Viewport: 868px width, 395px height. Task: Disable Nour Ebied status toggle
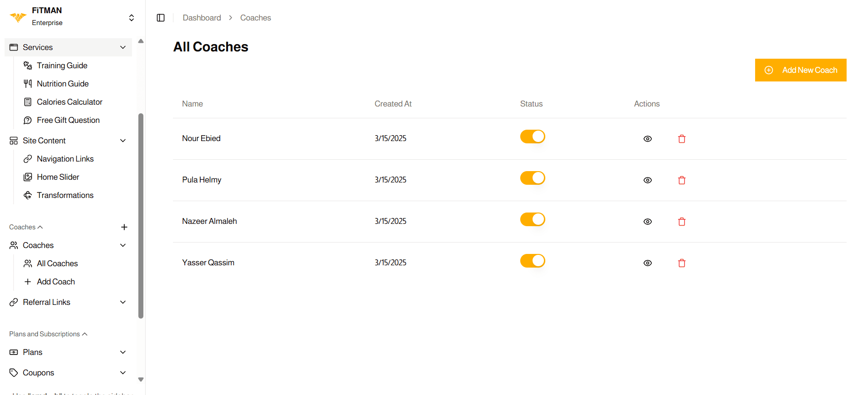point(533,137)
